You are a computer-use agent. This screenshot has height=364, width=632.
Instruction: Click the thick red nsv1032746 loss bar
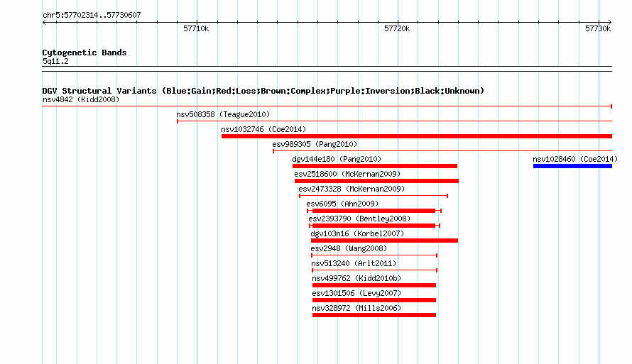tap(417, 136)
